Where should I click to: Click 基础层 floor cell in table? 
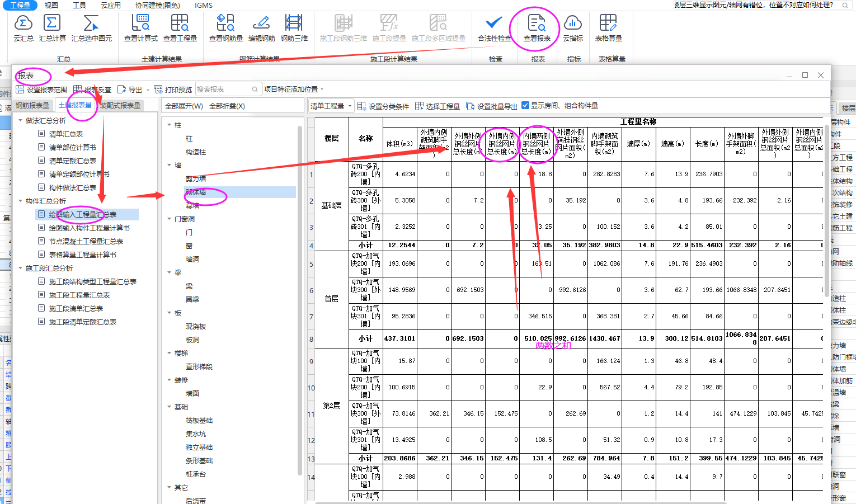click(x=332, y=205)
